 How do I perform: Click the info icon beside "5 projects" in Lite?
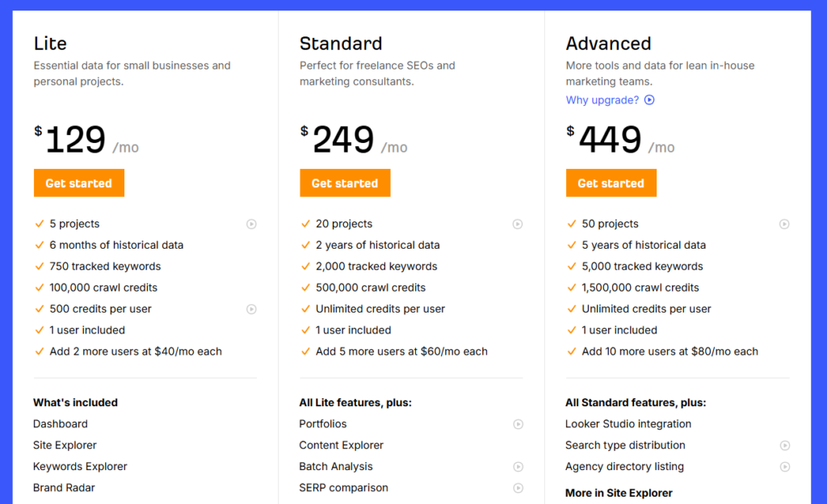tap(251, 224)
